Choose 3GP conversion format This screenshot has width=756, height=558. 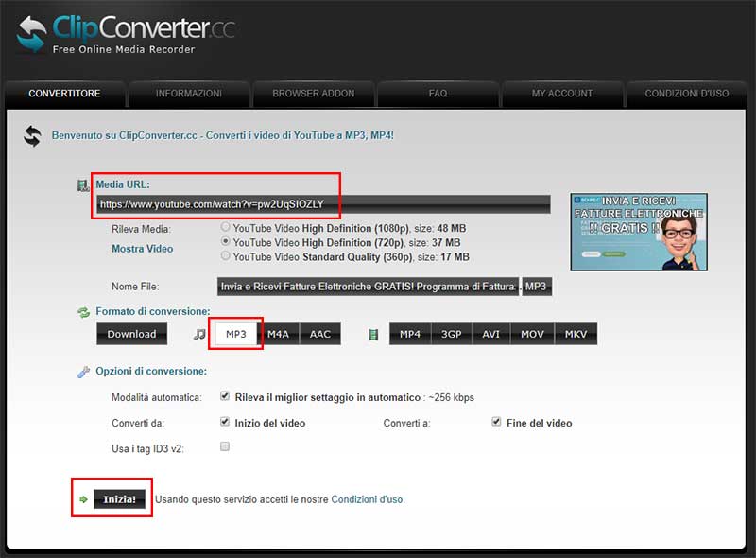pyautogui.click(x=452, y=334)
